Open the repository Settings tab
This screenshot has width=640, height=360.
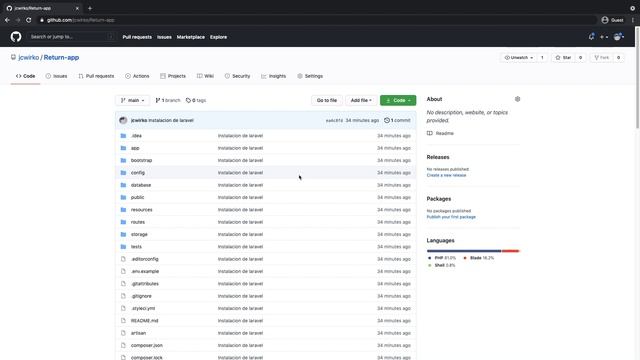pos(310,76)
